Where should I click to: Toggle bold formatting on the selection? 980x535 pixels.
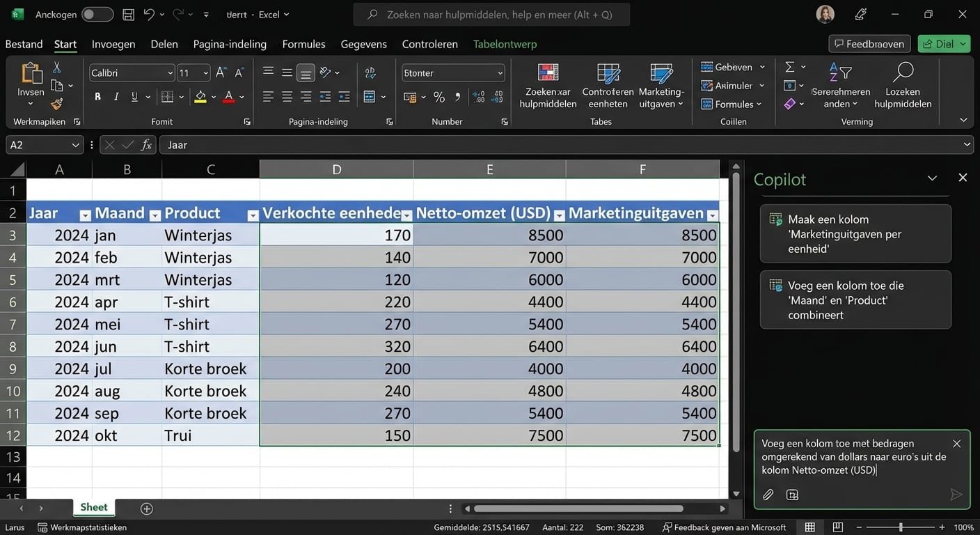click(x=97, y=97)
